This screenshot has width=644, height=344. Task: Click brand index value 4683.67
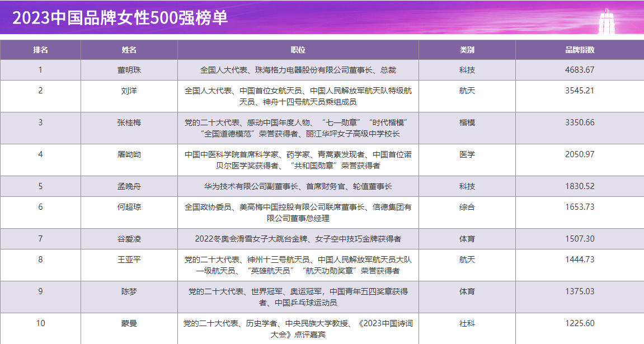click(580, 70)
